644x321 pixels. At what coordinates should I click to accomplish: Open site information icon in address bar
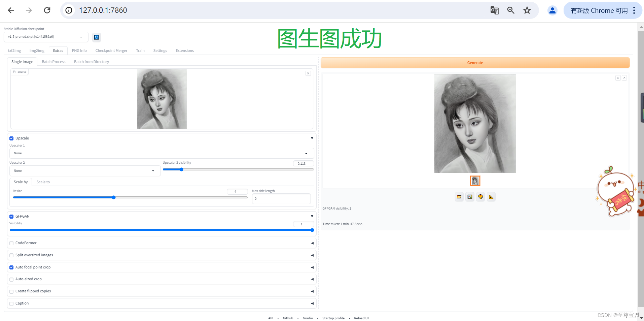pos(69,10)
